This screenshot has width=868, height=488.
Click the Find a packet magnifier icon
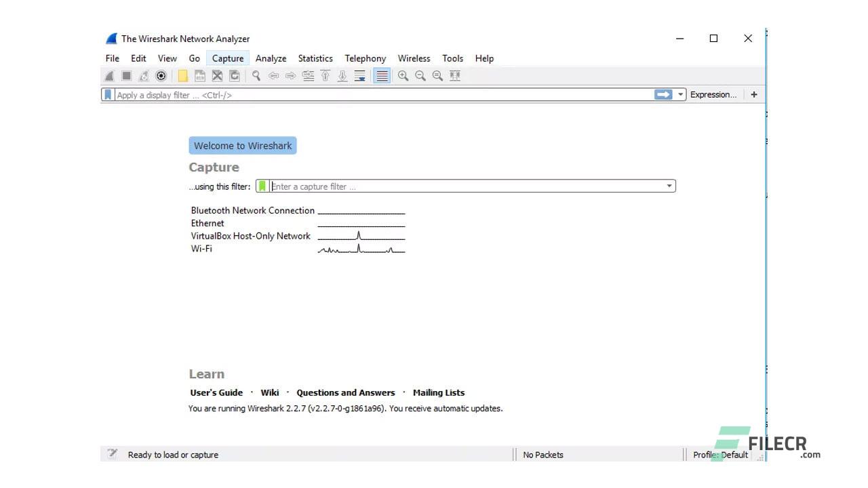pyautogui.click(x=256, y=76)
